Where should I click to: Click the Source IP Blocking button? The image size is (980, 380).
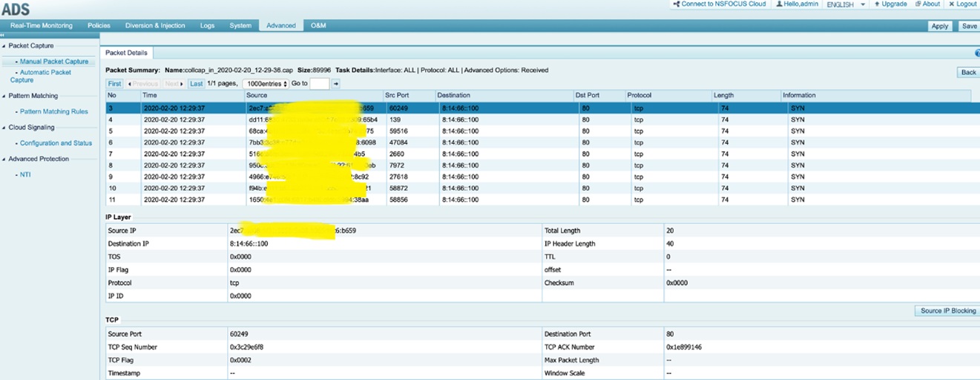[x=948, y=311]
